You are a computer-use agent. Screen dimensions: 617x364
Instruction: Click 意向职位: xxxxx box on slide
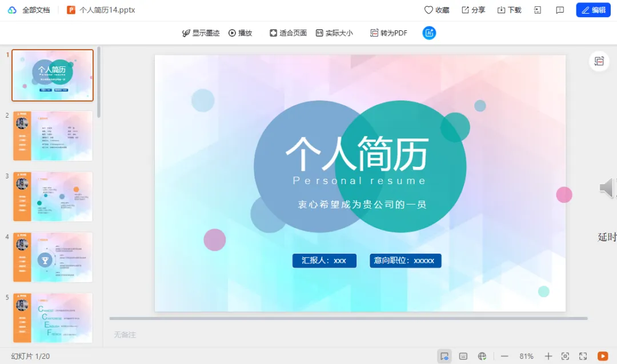pyautogui.click(x=405, y=261)
